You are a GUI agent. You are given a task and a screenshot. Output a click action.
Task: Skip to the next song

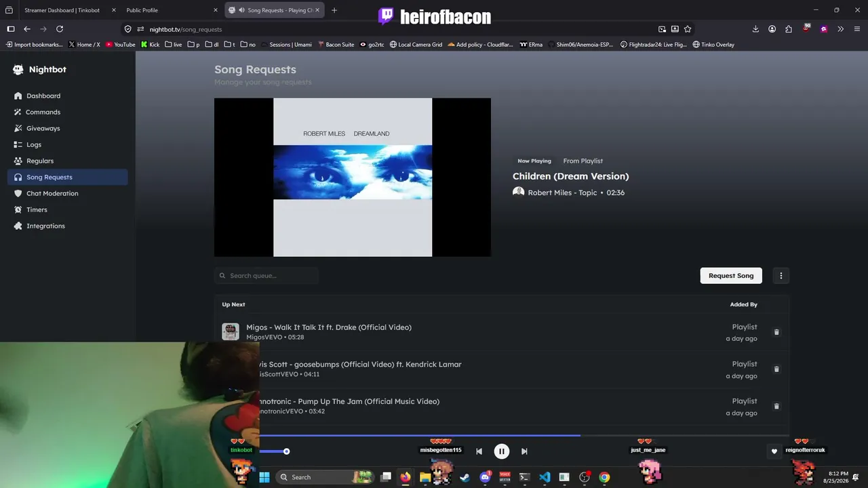[524, 451]
